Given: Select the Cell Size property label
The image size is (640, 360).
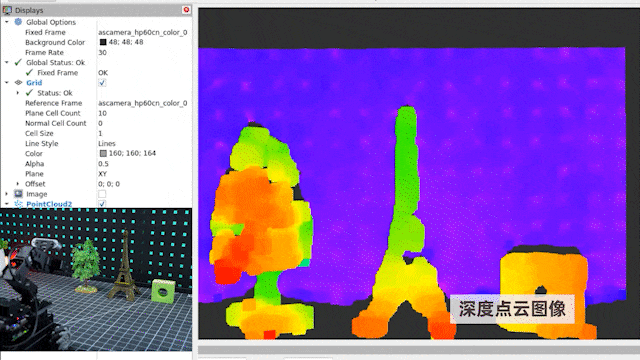Looking at the screenshot, I should (39, 133).
